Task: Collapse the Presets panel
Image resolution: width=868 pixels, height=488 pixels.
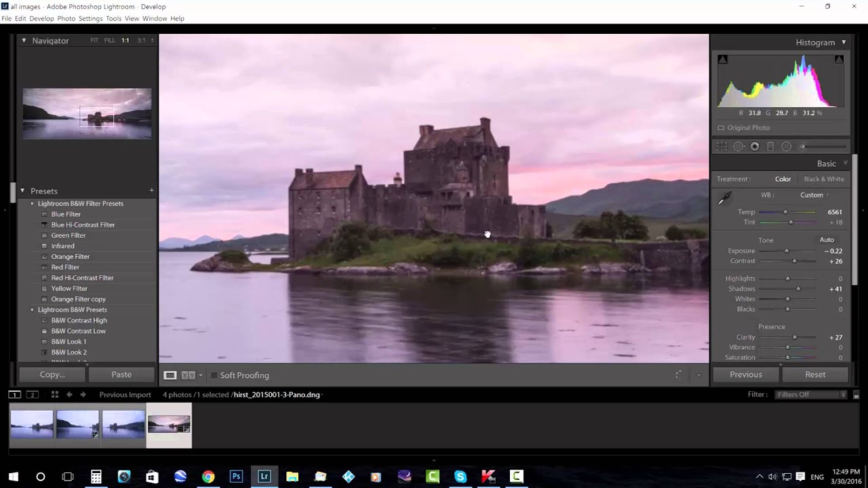Action: coord(22,190)
